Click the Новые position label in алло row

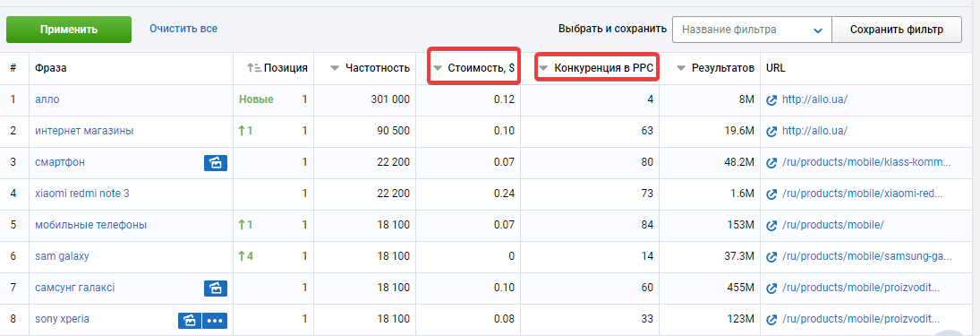(256, 99)
